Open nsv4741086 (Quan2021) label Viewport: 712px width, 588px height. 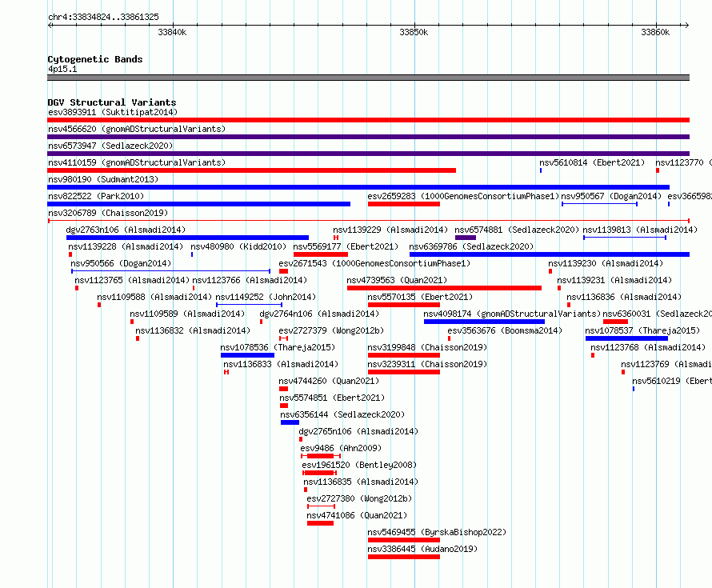[357, 515]
